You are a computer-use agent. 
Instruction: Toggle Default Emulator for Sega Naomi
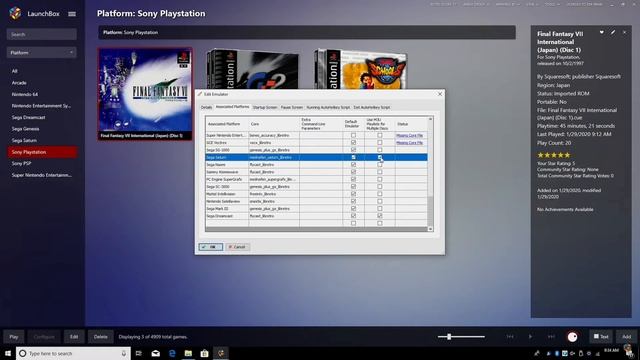click(353, 164)
